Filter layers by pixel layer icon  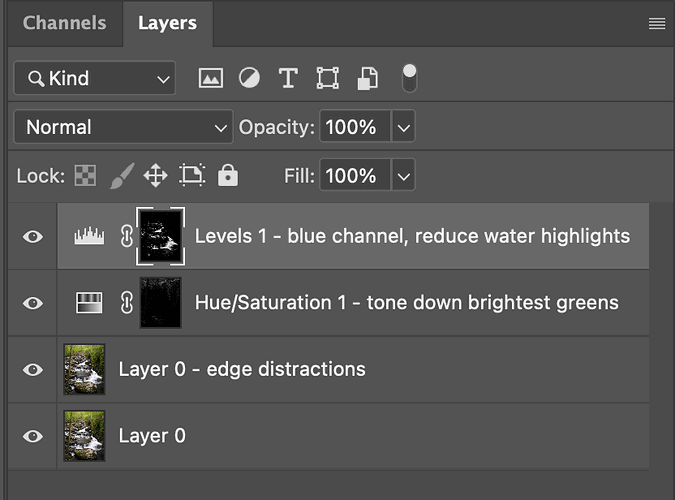210,78
